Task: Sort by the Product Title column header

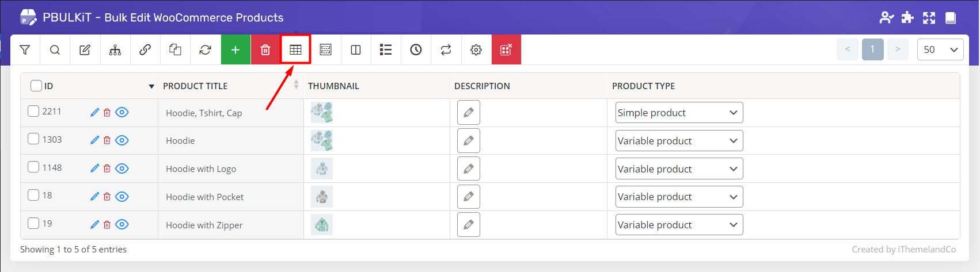Action: coord(195,86)
